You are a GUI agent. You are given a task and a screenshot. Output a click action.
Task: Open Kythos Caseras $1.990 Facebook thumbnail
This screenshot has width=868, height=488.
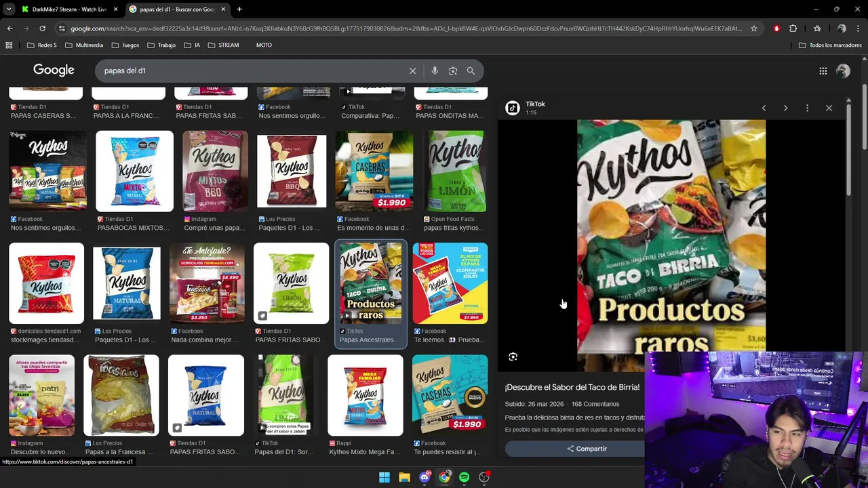pyautogui.click(x=374, y=171)
